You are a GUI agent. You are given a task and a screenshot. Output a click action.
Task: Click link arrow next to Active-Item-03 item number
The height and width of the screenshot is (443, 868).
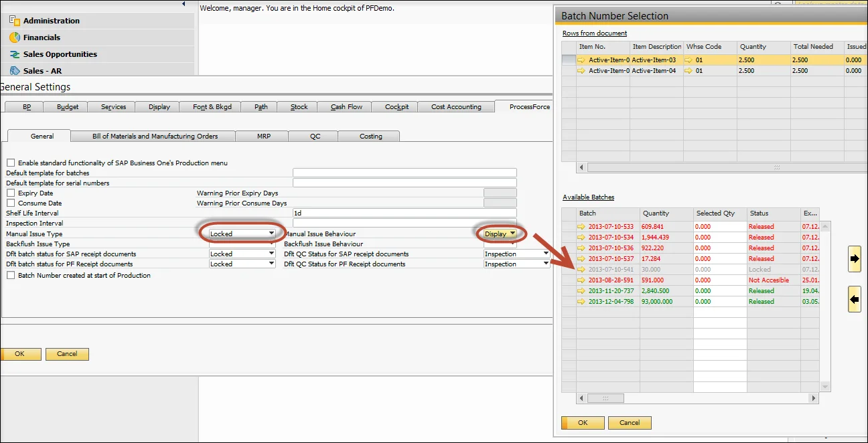[581, 60]
